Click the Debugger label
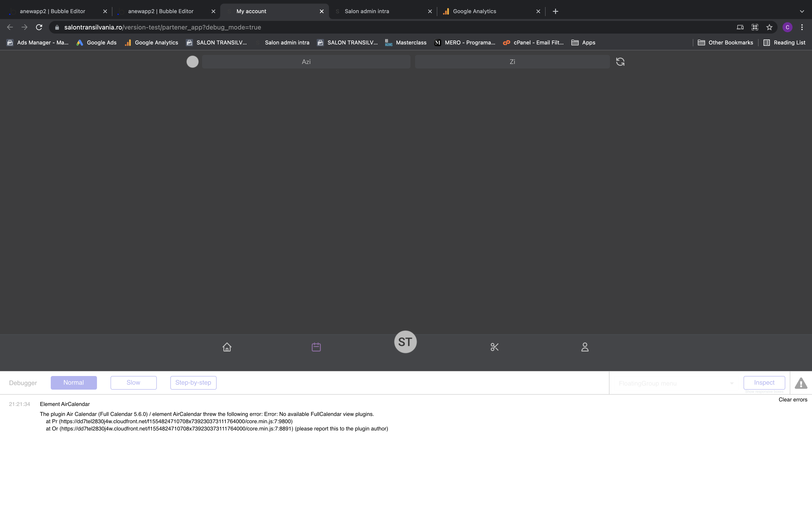Image resolution: width=812 pixels, height=508 pixels. (23, 383)
